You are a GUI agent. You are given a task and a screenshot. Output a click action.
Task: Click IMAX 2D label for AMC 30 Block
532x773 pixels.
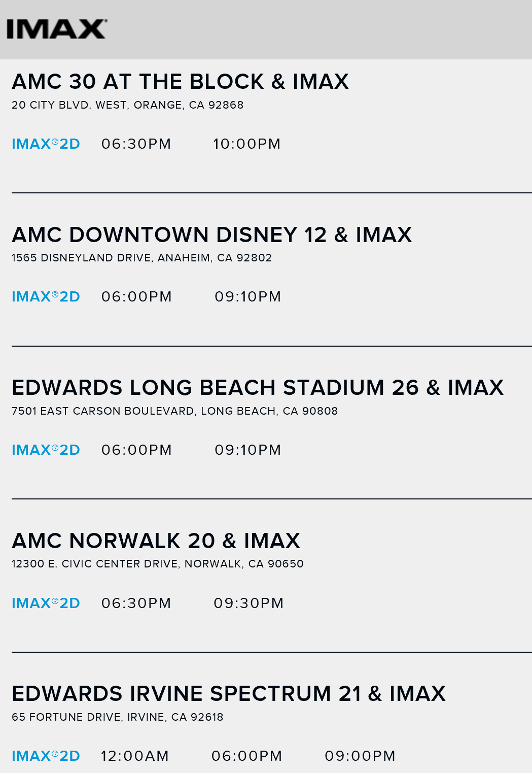46,144
